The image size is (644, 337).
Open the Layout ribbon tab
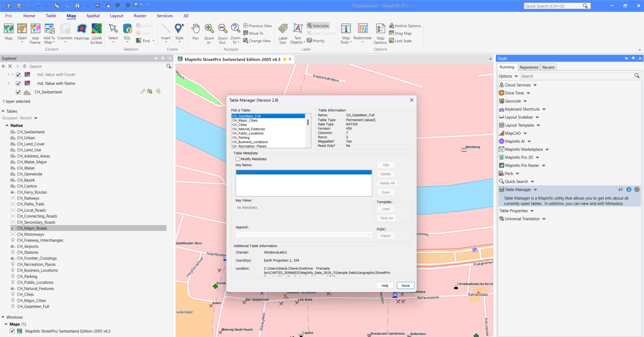[x=117, y=16]
